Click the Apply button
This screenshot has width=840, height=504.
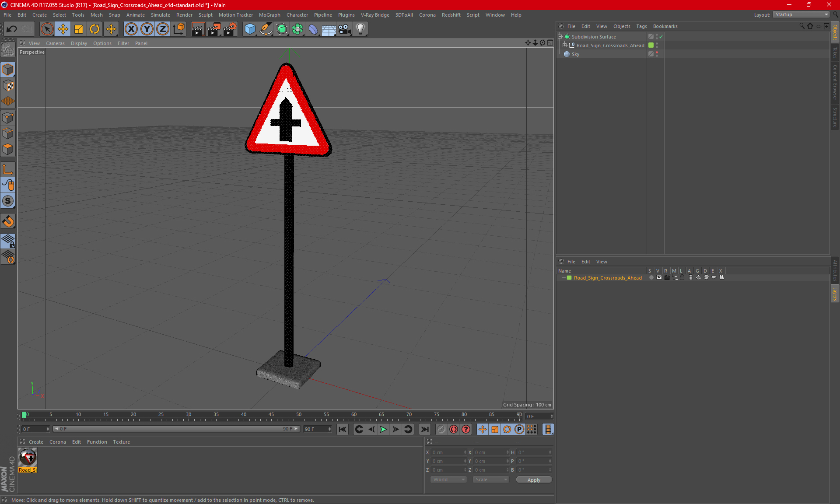pos(534,480)
